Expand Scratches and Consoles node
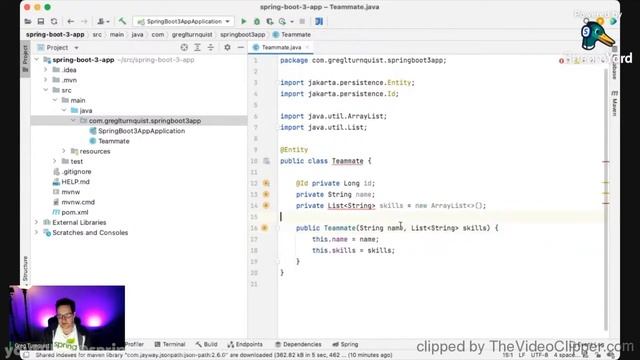This screenshot has width=640, height=360. point(37,233)
